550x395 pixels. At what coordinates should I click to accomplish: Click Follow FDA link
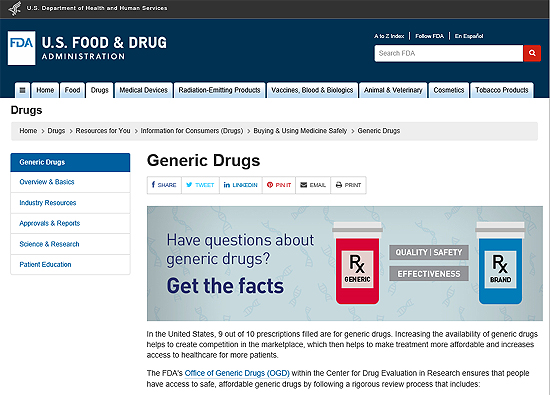point(429,36)
